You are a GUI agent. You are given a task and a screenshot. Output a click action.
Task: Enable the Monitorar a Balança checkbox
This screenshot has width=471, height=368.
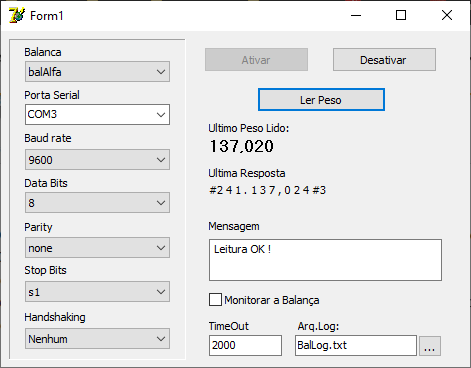[x=215, y=299]
